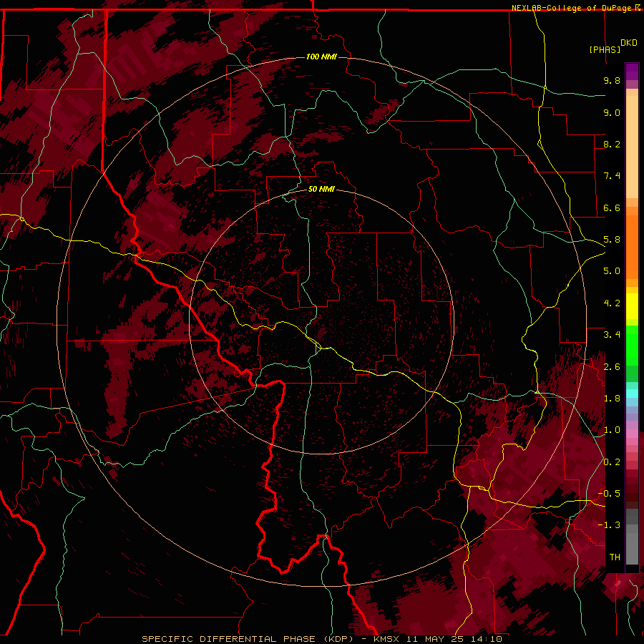Click the -0.5 value on the color scale

point(609,494)
